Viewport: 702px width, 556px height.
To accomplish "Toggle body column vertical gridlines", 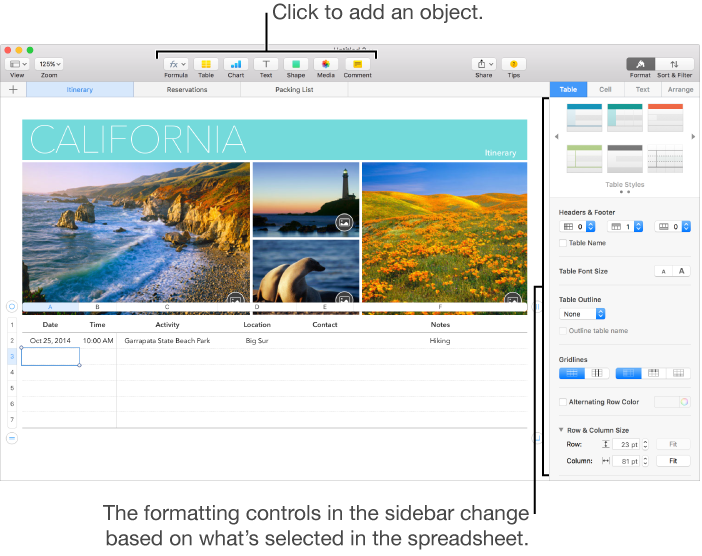I will click(x=597, y=373).
